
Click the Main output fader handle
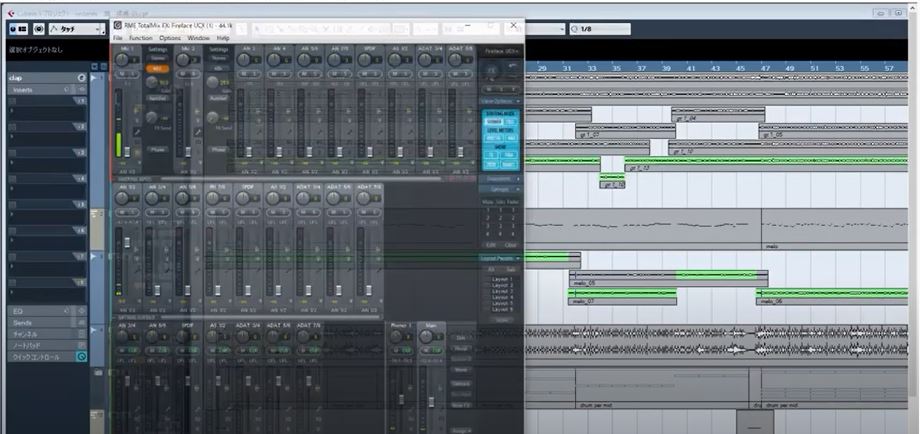coord(431,402)
